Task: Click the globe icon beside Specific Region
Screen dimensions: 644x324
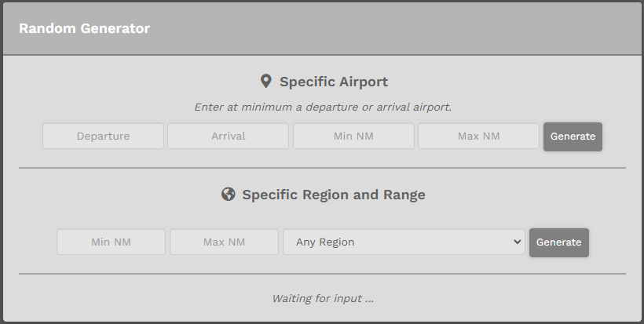Action: (x=229, y=194)
